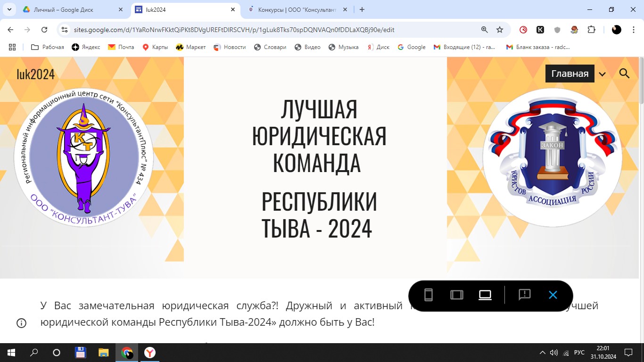Open the Новости bookmark
This screenshot has height=362, width=644.
click(x=230, y=47)
